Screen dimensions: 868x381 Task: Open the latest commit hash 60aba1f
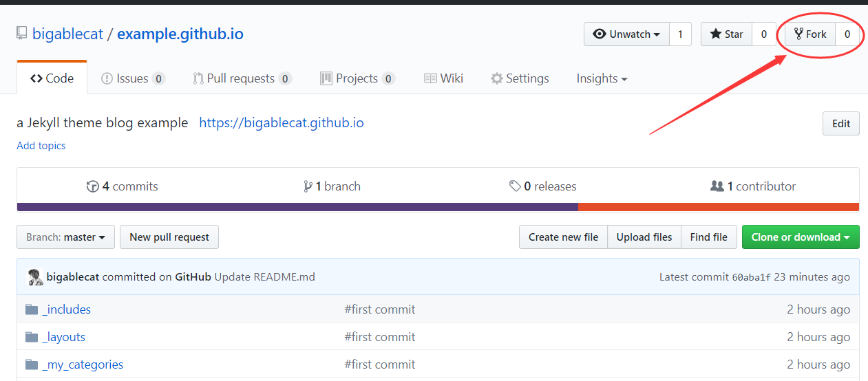click(x=751, y=277)
